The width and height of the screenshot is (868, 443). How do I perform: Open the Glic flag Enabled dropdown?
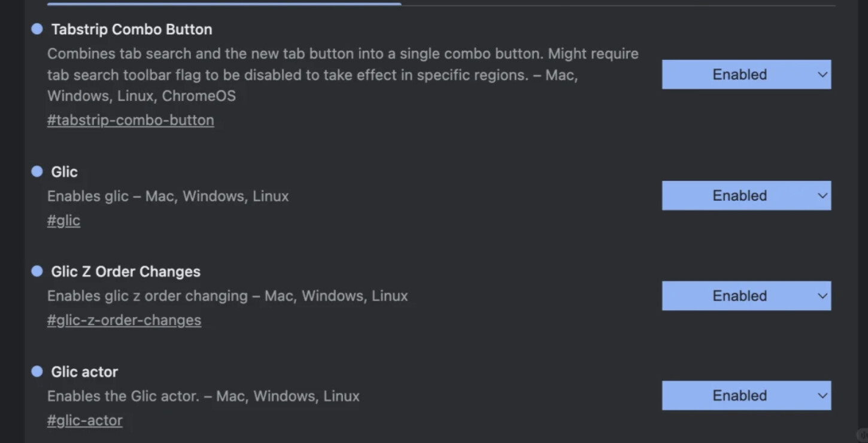[x=746, y=195]
